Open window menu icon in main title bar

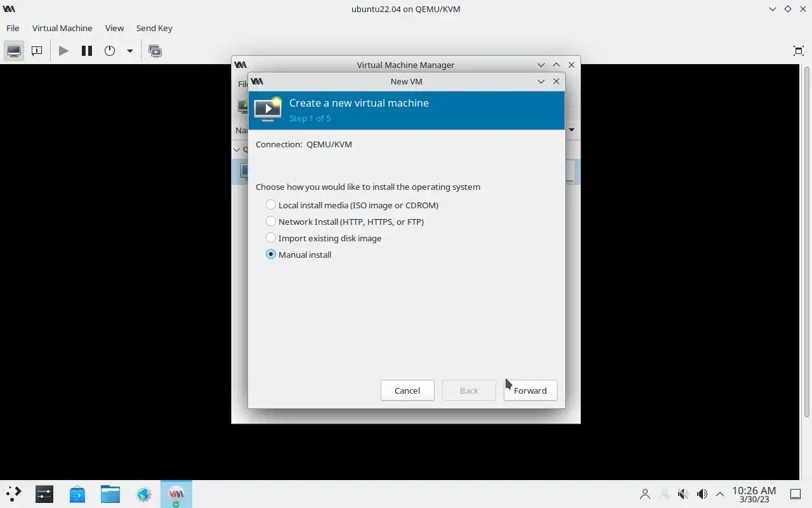(x=9, y=9)
